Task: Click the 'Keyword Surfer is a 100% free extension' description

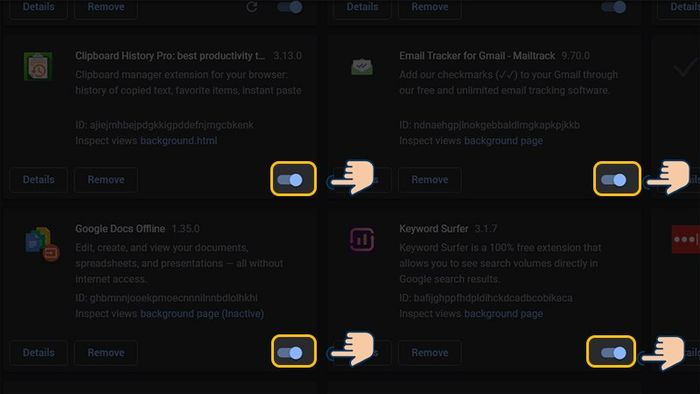Action: 500,263
